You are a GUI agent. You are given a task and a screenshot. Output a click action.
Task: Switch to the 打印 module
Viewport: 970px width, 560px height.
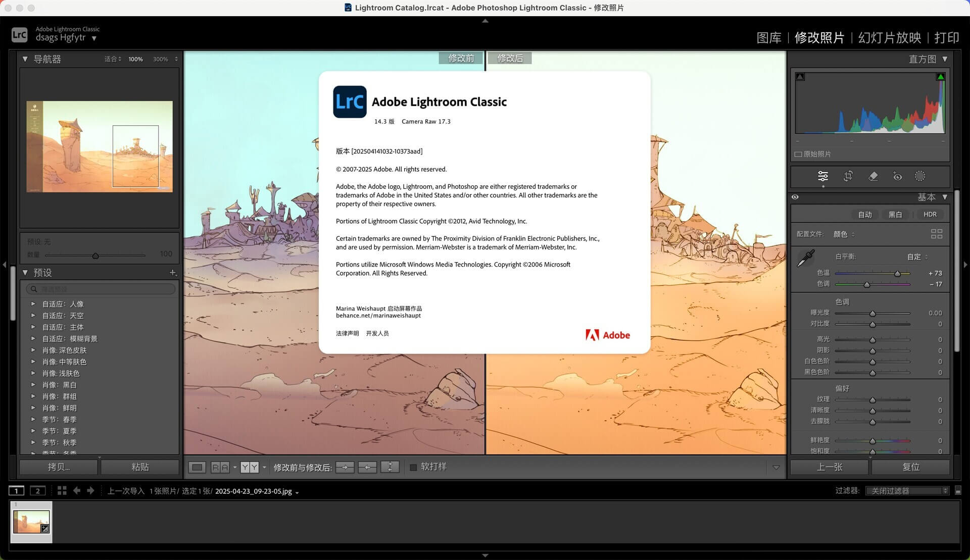point(947,38)
